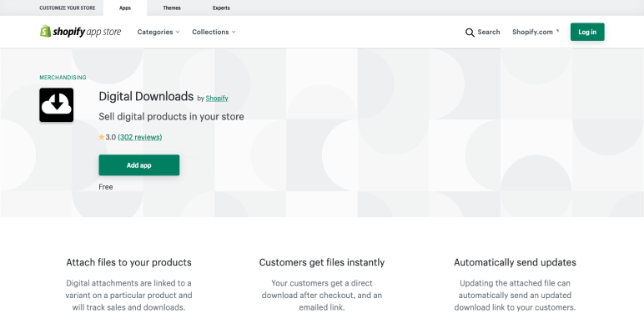Click the 'Digital attachments are linked' paragraph

(129, 295)
